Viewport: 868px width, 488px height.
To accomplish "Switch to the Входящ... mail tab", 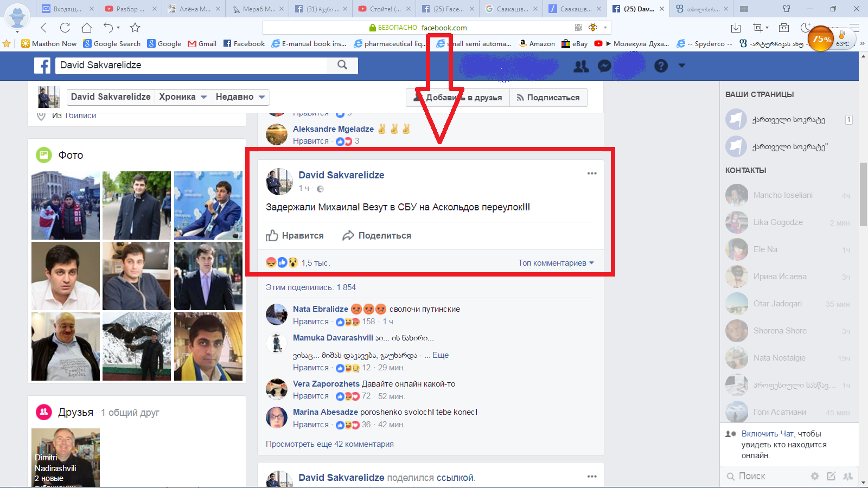I will pyautogui.click(x=68, y=9).
